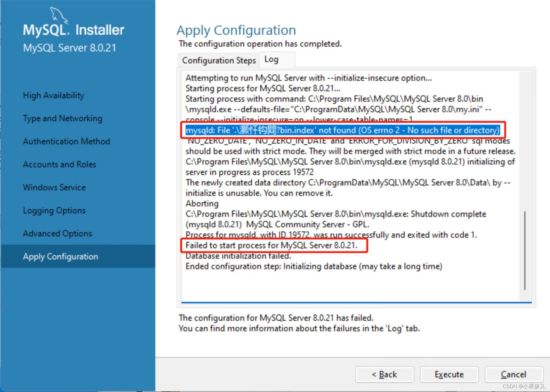Select Accounts and Roles step
Viewport: 550px width, 392px height.
pyautogui.click(x=60, y=164)
